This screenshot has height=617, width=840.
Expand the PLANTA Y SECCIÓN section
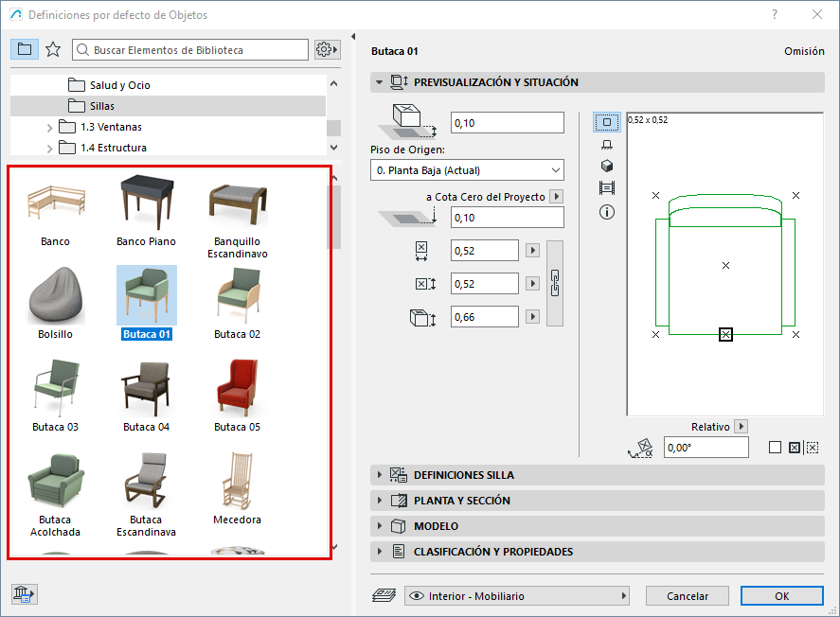tap(380, 501)
